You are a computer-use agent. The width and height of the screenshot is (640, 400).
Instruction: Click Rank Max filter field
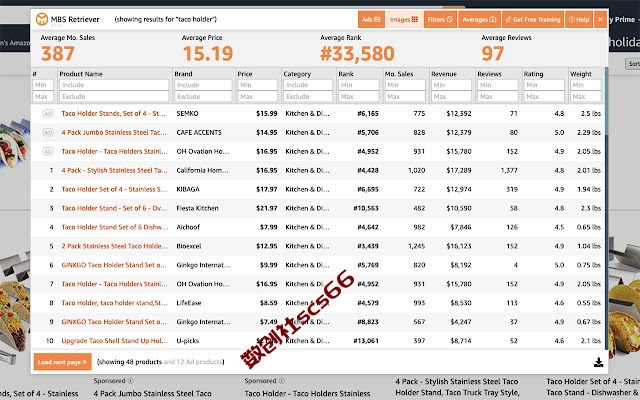[x=359, y=96]
